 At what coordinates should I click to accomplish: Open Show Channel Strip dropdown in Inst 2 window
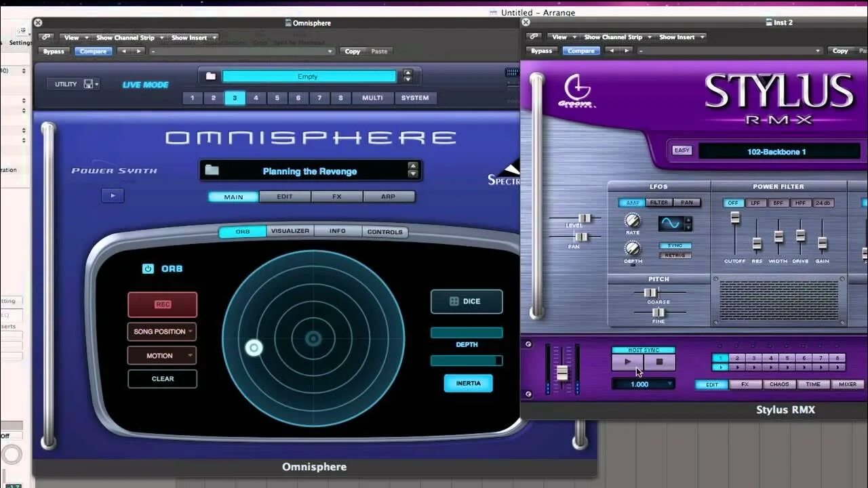618,37
